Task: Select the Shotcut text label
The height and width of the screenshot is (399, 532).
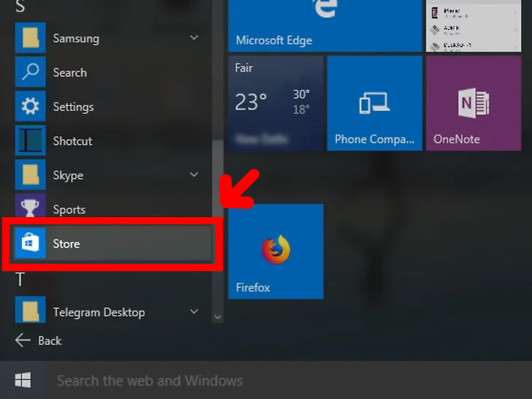Action: click(72, 141)
